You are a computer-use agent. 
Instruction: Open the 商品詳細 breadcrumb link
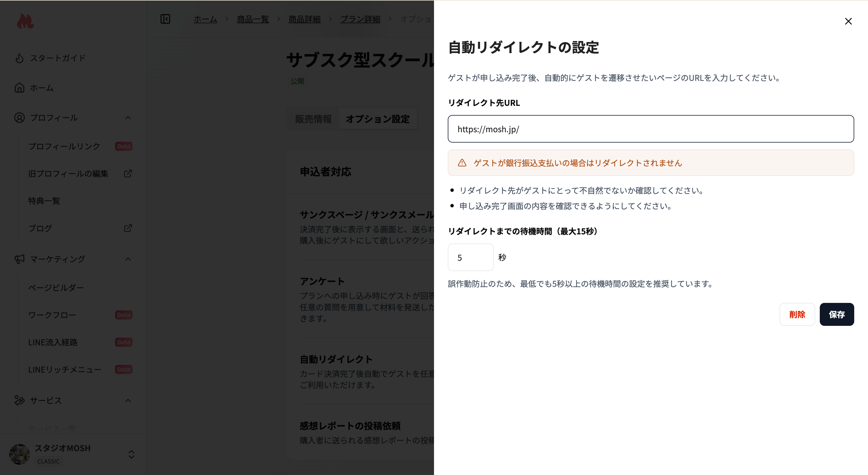point(304,19)
